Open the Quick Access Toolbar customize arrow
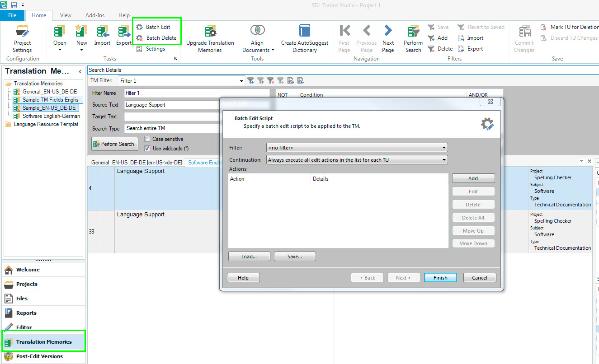 click(x=23, y=5)
